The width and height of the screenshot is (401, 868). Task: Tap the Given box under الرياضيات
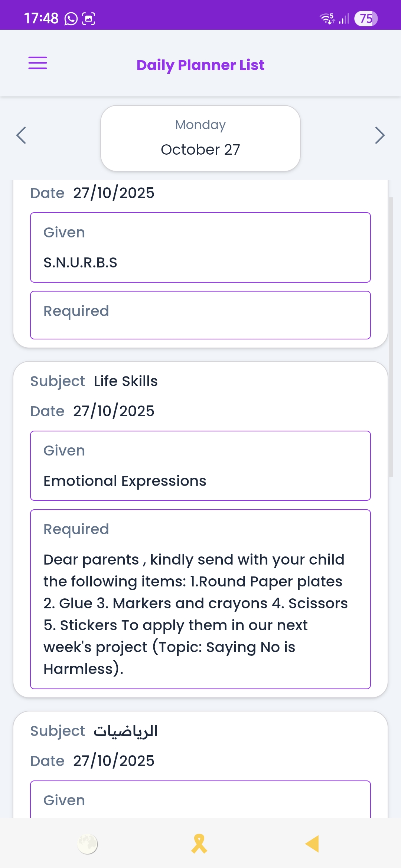(200, 800)
